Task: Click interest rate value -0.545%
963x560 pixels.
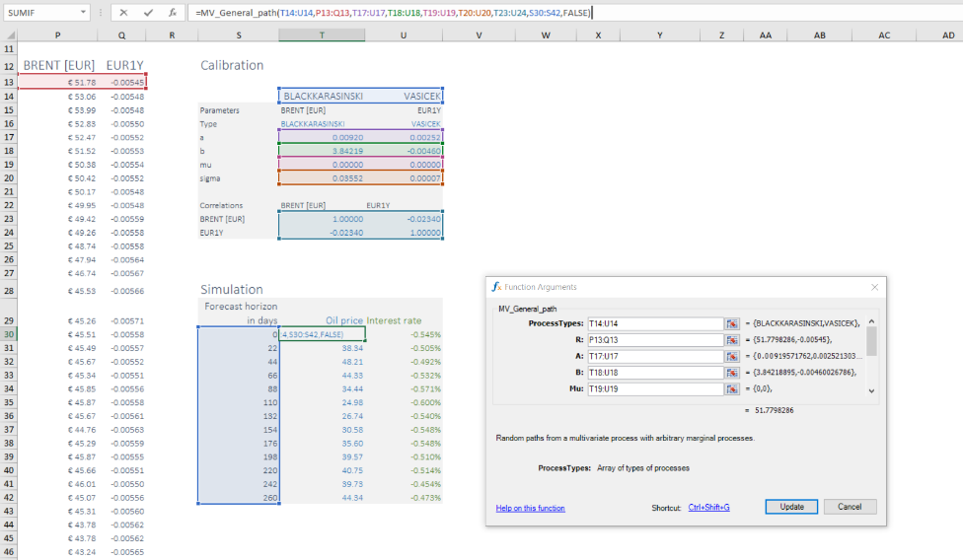Action: coord(404,334)
